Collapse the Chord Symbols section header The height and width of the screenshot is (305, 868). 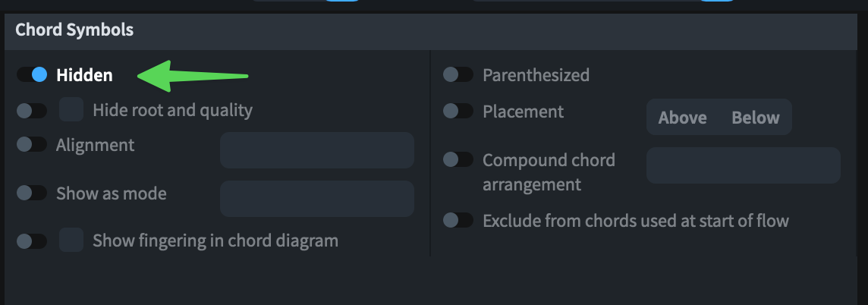(74, 30)
